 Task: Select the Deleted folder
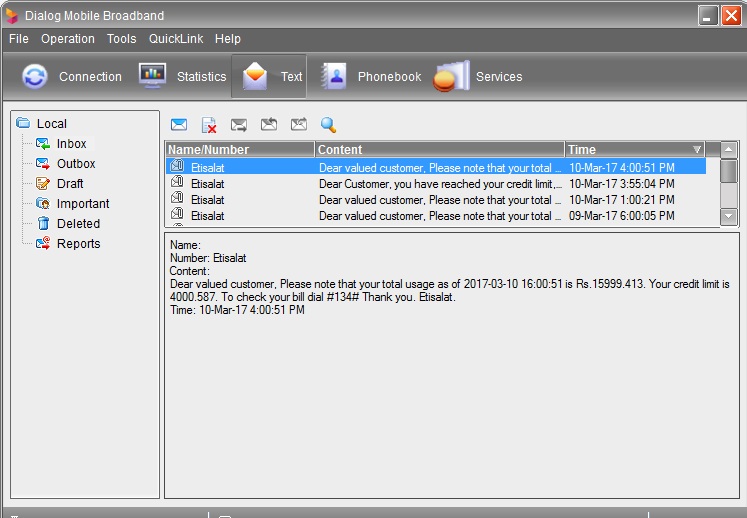tap(79, 223)
